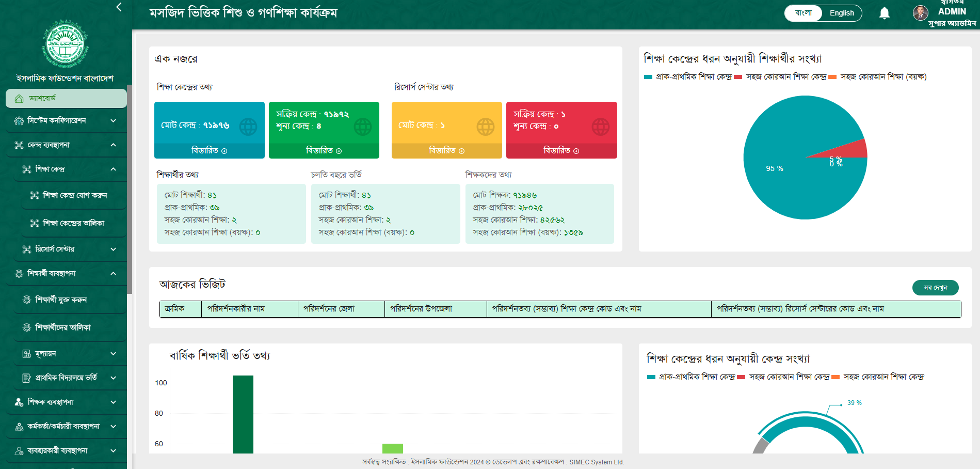Screen dimensions: 980x469
Task: Collapse শিক্ষা কেন্দ্র submenu chevron
Action: coord(113,169)
